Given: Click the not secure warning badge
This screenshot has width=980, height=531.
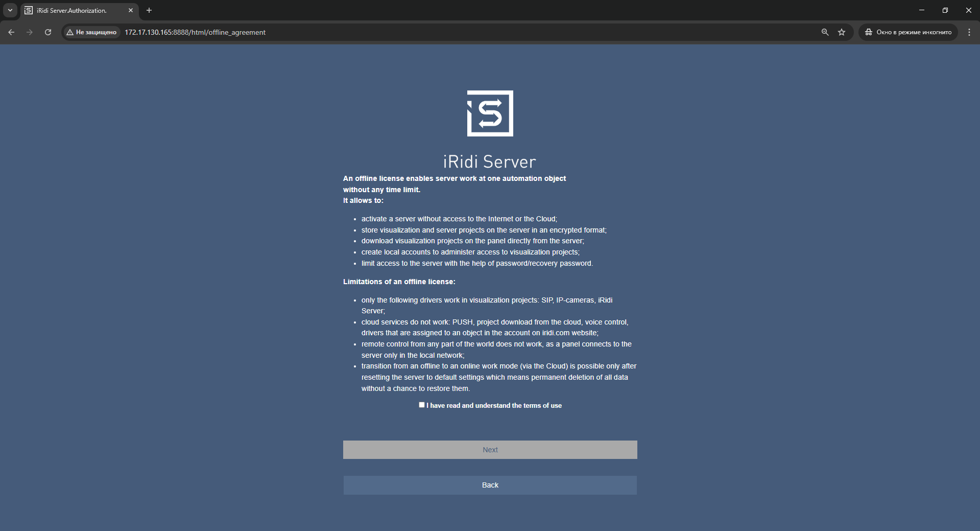Looking at the screenshot, I should tap(92, 32).
